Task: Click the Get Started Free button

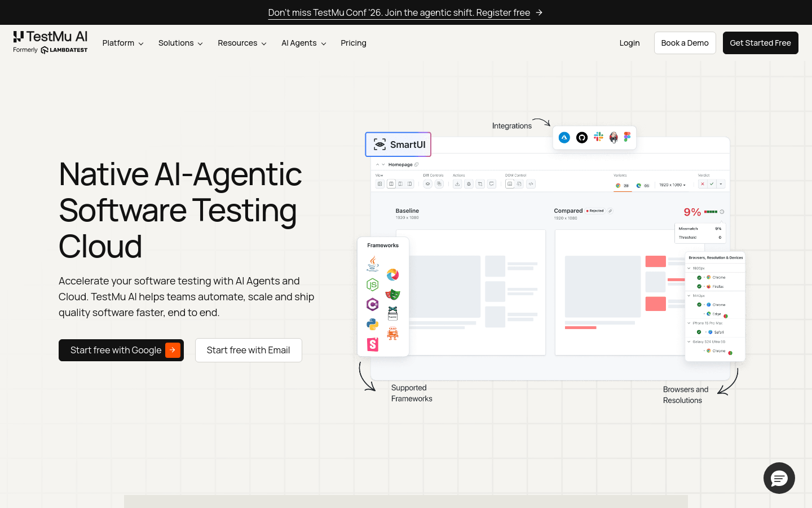Action: [x=761, y=43]
